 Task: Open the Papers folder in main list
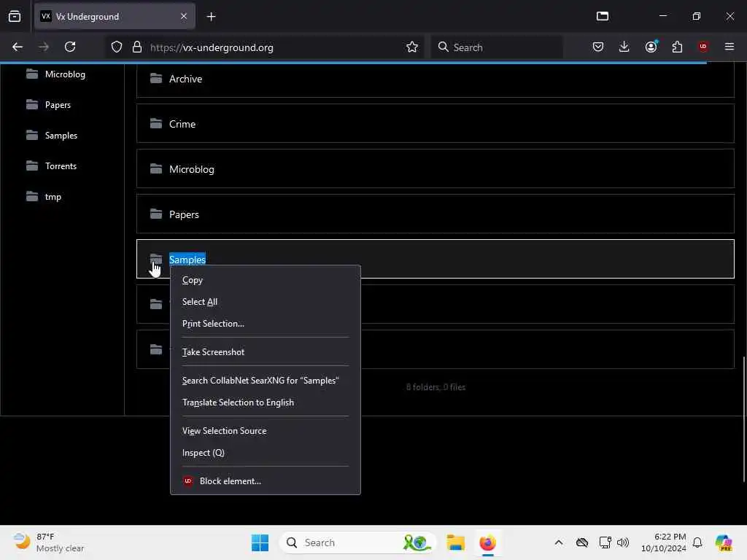[x=184, y=215]
